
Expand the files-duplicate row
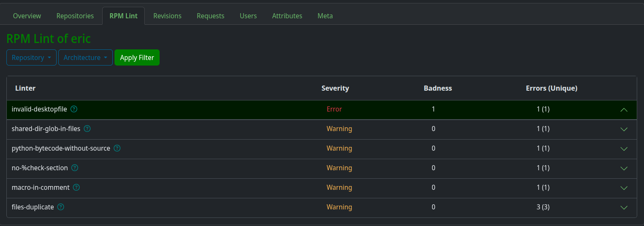point(624,207)
